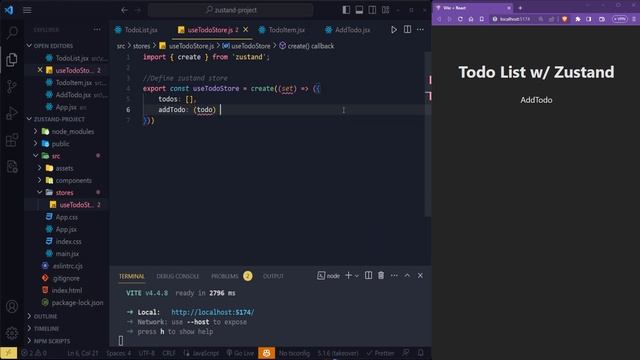Click the Brave Shields lion icon
Screen dimensions: 640x360
(564, 19)
